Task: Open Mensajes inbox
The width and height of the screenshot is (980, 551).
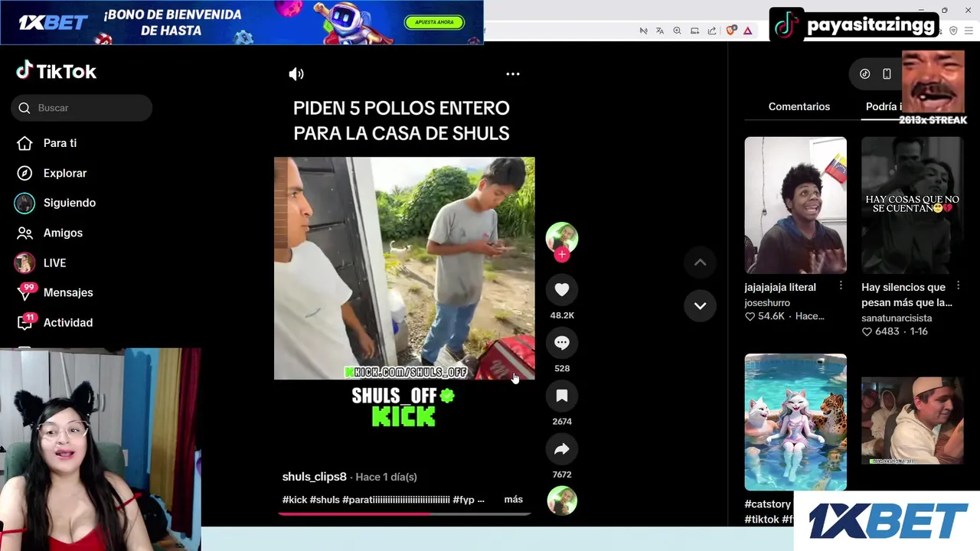Action: pyautogui.click(x=68, y=292)
